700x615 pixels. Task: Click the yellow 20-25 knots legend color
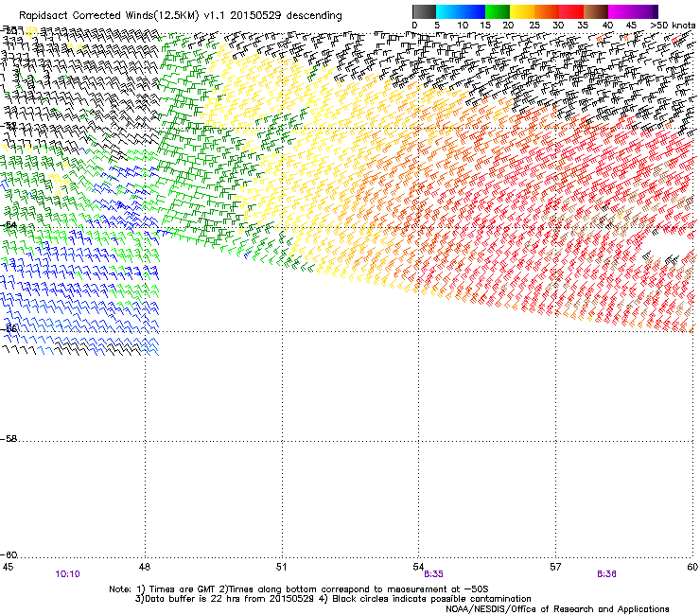(x=522, y=11)
